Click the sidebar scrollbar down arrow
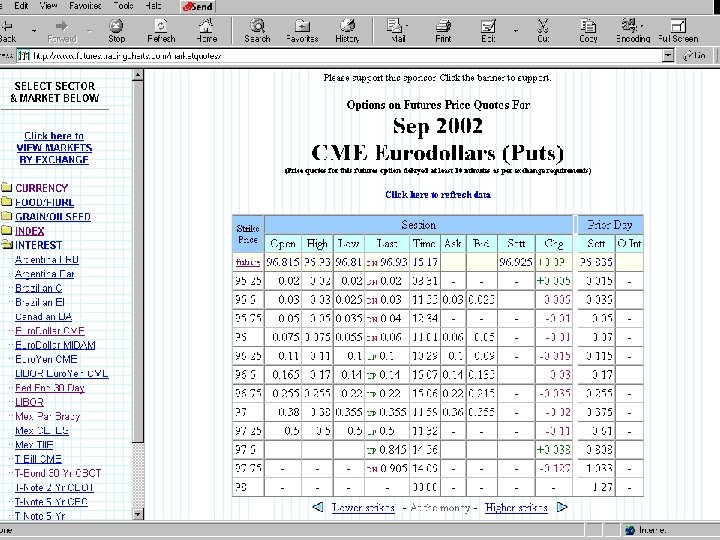720x540 pixels. (x=138, y=514)
